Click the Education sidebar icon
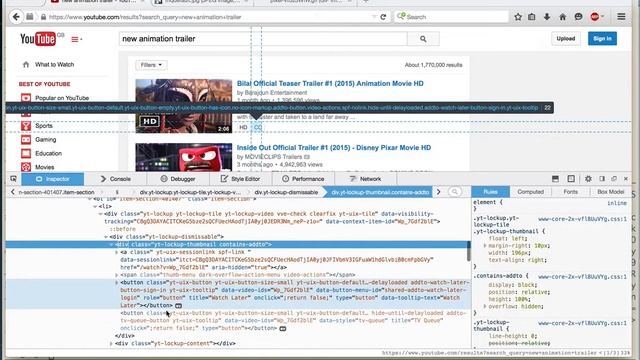 point(26,153)
